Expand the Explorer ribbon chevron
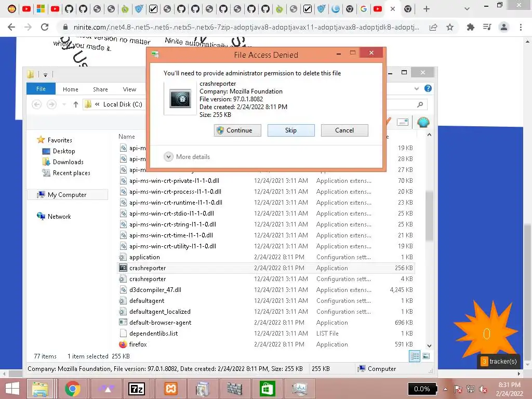532x399 pixels. pos(416,88)
